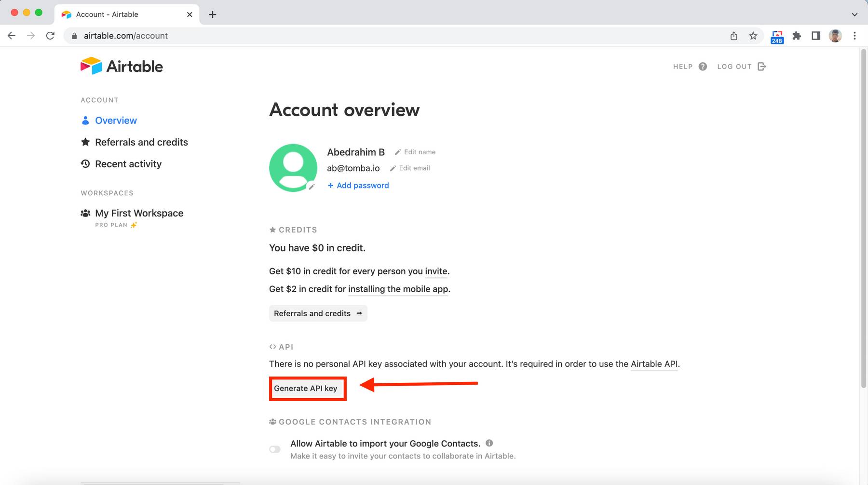Enable Google Contacts import toggle
Image resolution: width=868 pixels, height=485 pixels.
(x=275, y=449)
